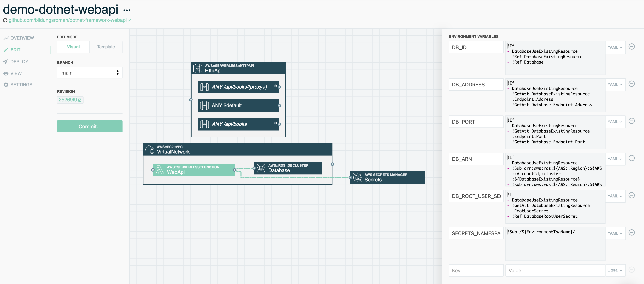This screenshot has height=284, width=644.
Task: Open YAML type dropdown for SECRETS_NAMESPACE
Action: point(615,233)
